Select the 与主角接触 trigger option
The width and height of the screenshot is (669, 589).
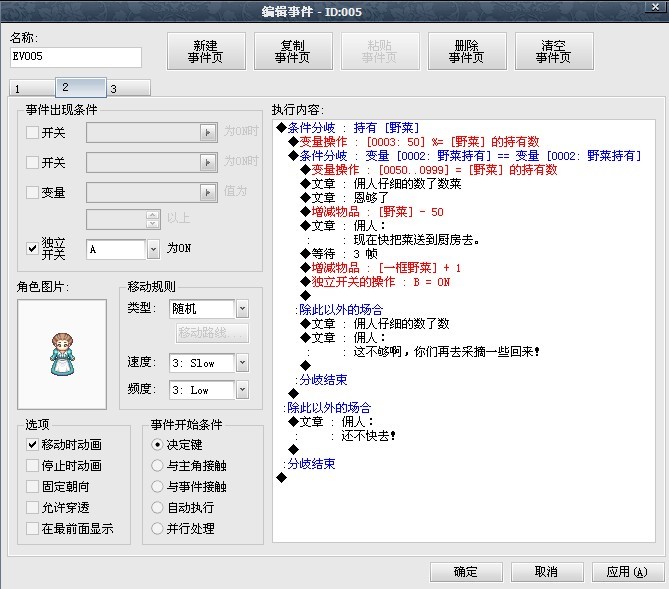(x=157, y=465)
